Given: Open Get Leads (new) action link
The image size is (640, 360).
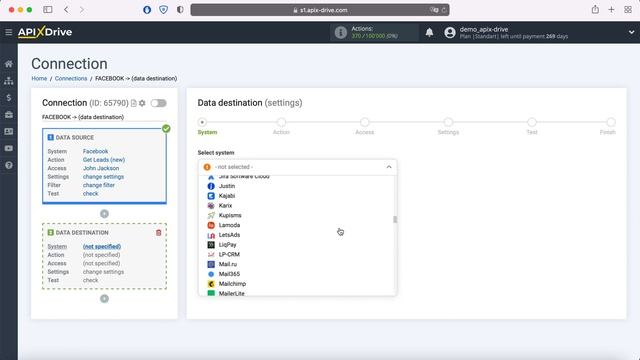Looking at the screenshot, I should [x=104, y=160].
